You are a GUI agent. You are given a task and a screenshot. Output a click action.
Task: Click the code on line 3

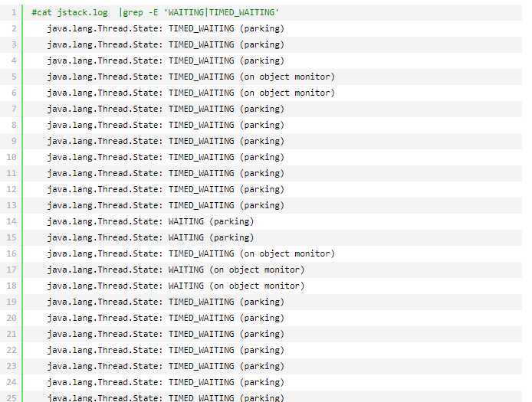tap(166, 44)
